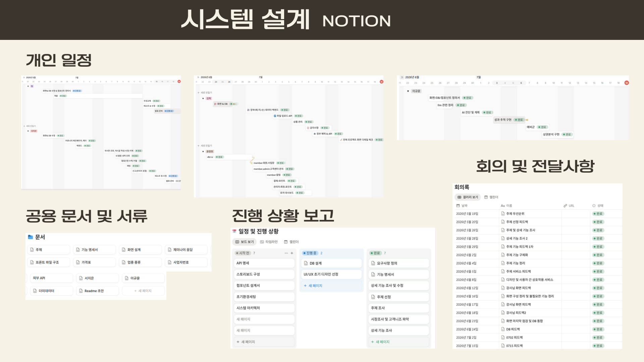Viewport: 644px width, 362px height.
Task: Click the plus icon in the 시작 전 column header
Action: 292,253
